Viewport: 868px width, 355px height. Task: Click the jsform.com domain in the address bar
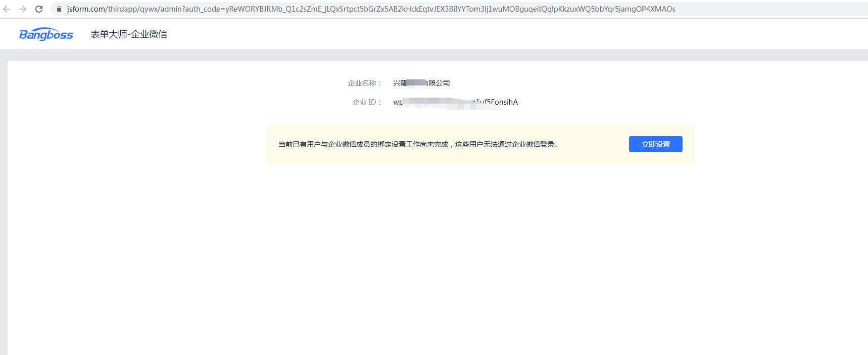pos(86,9)
